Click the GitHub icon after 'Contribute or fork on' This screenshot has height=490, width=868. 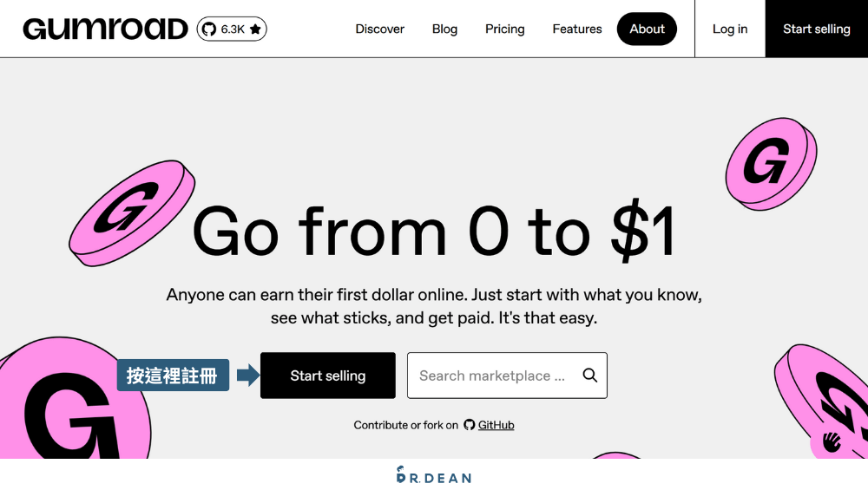tap(470, 425)
